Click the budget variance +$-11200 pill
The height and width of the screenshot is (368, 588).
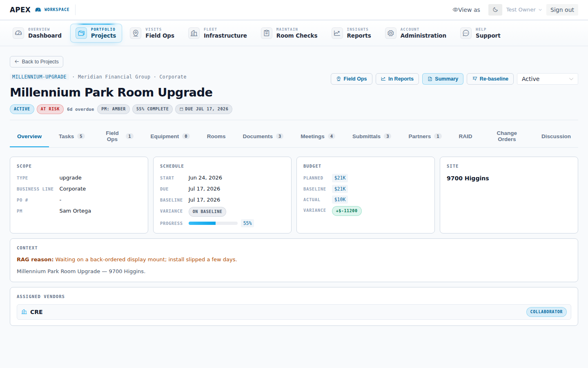(x=347, y=211)
